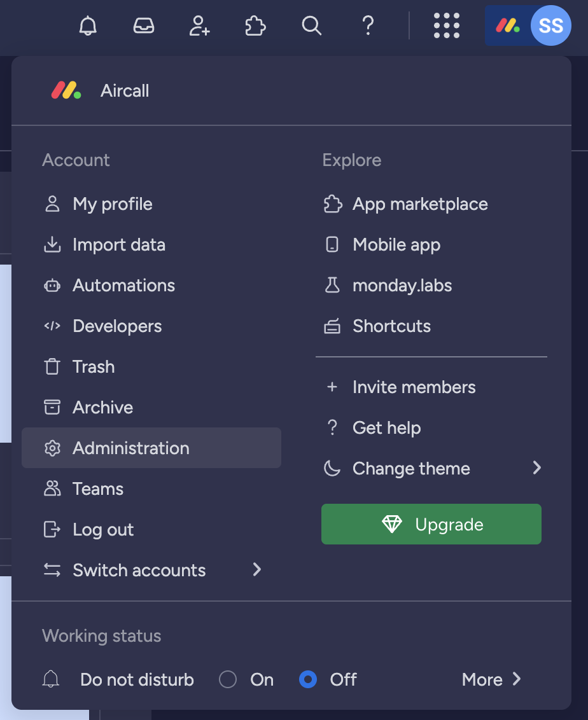Choose Import data from the menu
Screen dimensions: 588x720
coord(151,245)
